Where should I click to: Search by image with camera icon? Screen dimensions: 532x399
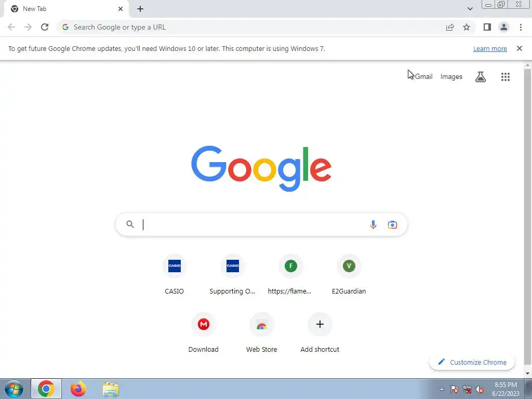point(392,224)
